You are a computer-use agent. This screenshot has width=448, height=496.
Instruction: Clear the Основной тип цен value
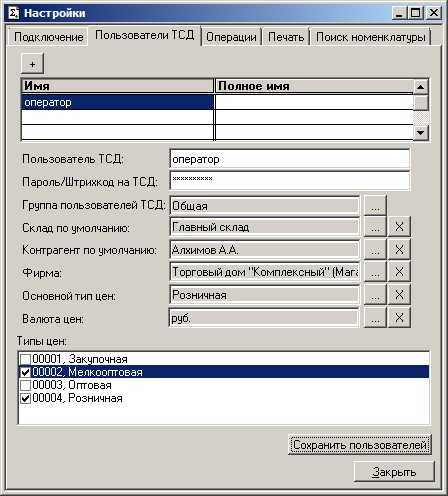click(x=399, y=294)
